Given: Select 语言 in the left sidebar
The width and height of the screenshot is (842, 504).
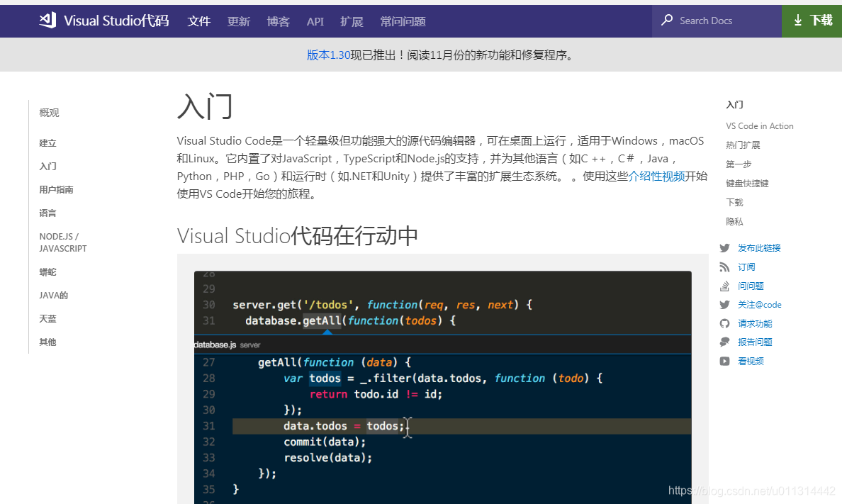Looking at the screenshot, I should tap(47, 213).
